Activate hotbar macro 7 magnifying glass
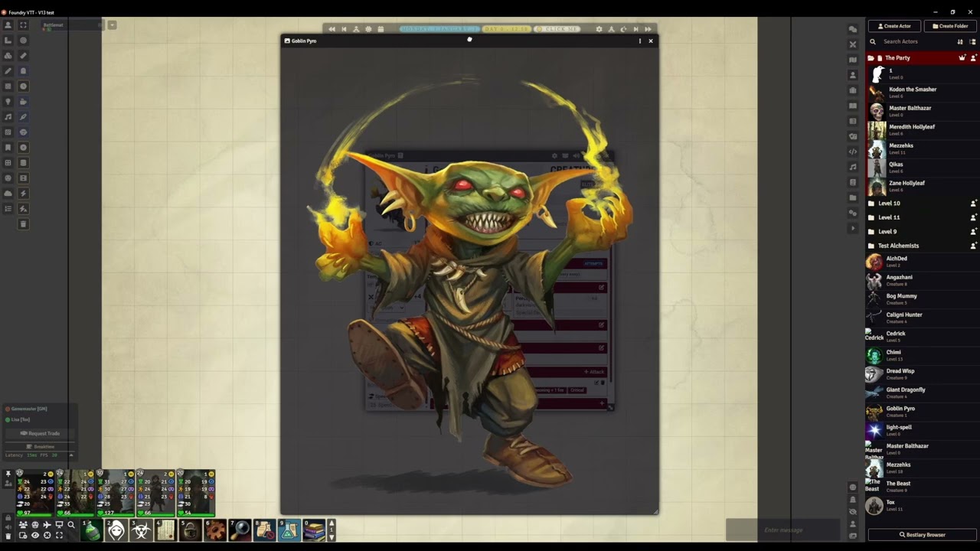 tap(240, 530)
